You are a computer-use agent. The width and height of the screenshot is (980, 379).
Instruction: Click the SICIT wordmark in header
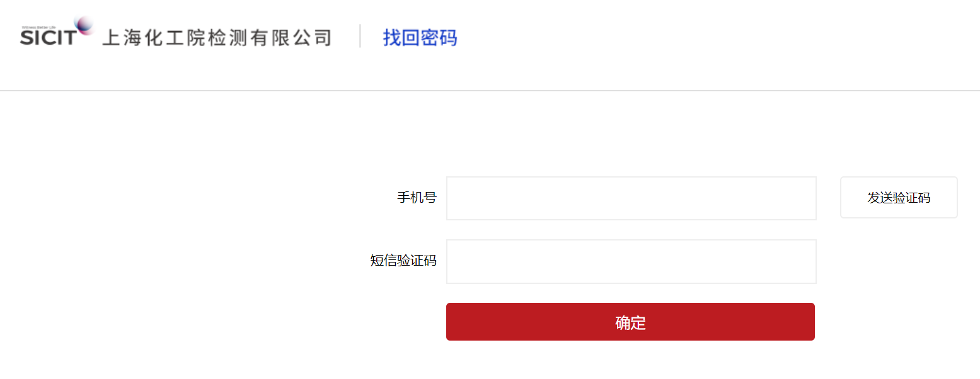pyautogui.click(x=48, y=38)
